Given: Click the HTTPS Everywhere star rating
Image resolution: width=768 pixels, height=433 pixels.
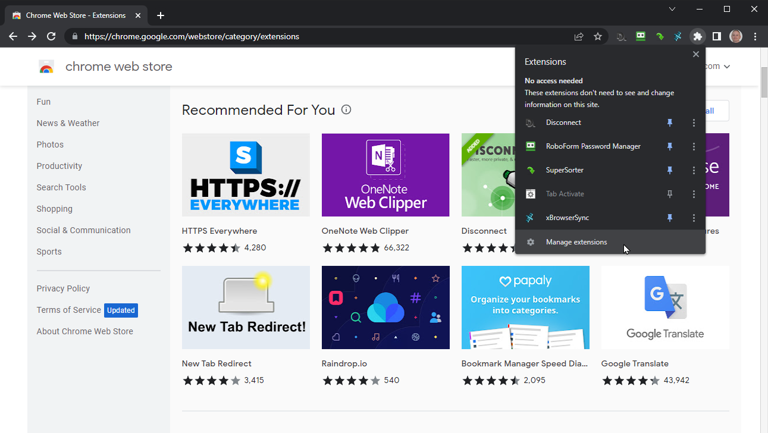Looking at the screenshot, I should [211, 248].
